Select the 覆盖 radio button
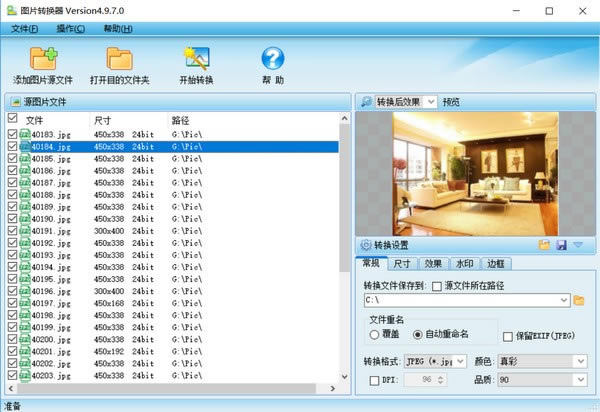Screen dimensions: 600x412 pyautogui.click(x=374, y=335)
